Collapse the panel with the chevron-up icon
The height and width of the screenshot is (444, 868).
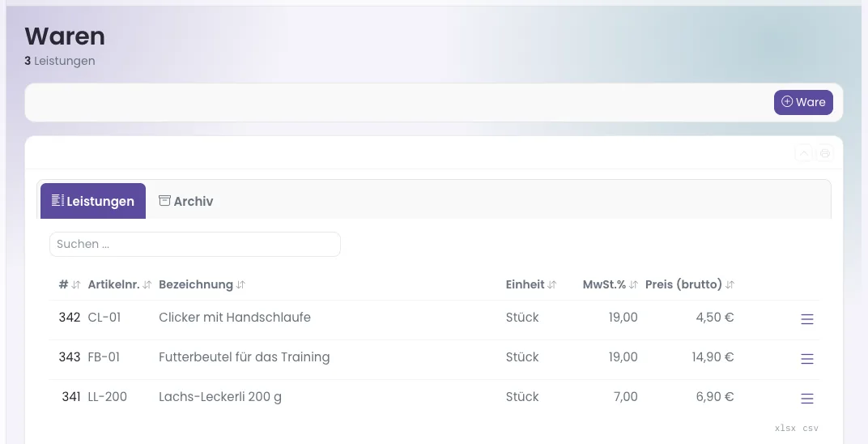point(803,153)
